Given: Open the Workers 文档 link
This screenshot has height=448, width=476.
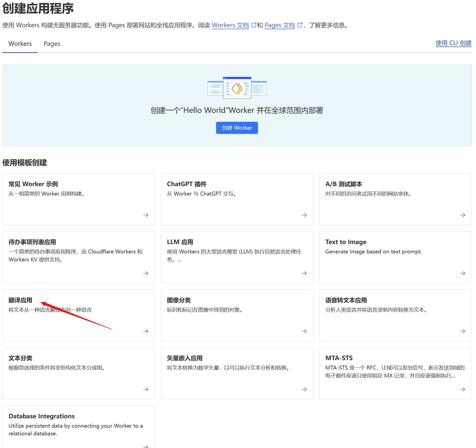Looking at the screenshot, I should [x=230, y=25].
